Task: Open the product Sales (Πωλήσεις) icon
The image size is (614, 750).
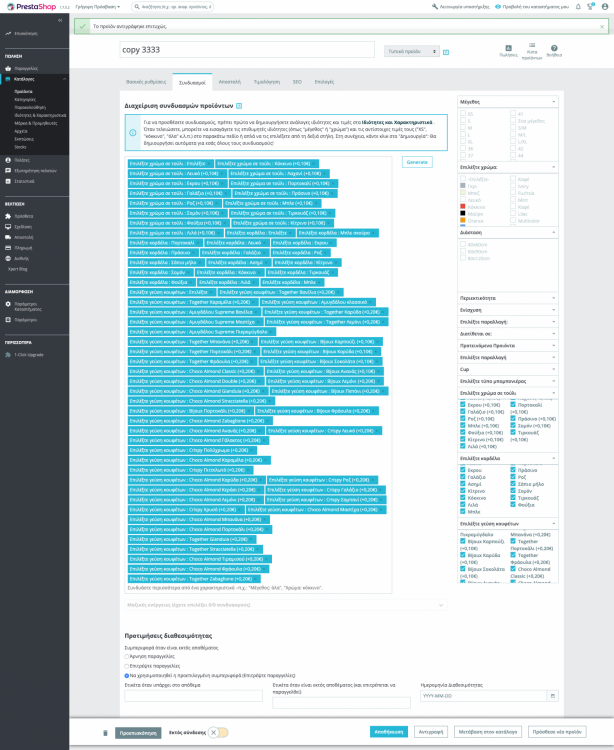Action: pos(508,48)
